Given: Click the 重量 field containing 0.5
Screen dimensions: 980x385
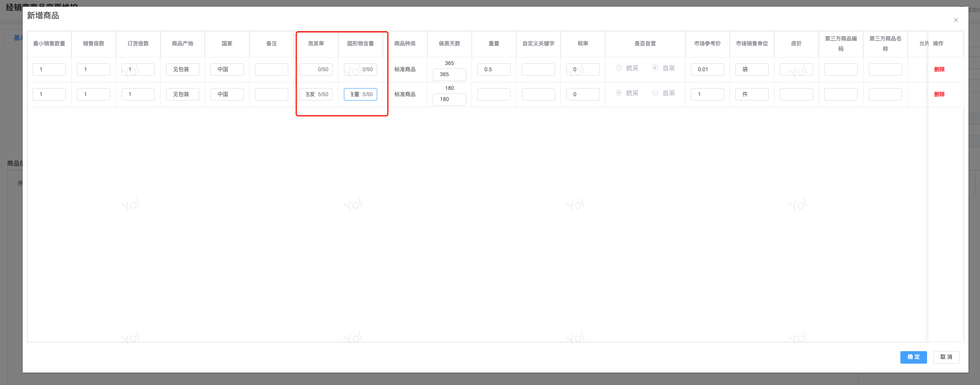Looking at the screenshot, I should pyautogui.click(x=494, y=69).
